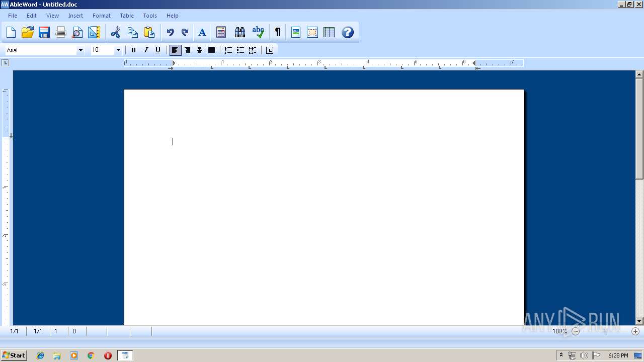The height and width of the screenshot is (362, 644).
Task: Insert an image using the picture icon
Action: pyautogui.click(x=296, y=33)
